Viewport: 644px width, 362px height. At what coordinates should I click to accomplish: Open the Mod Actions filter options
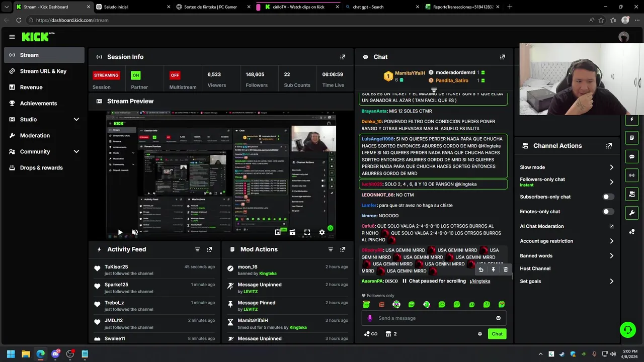tap(331, 249)
